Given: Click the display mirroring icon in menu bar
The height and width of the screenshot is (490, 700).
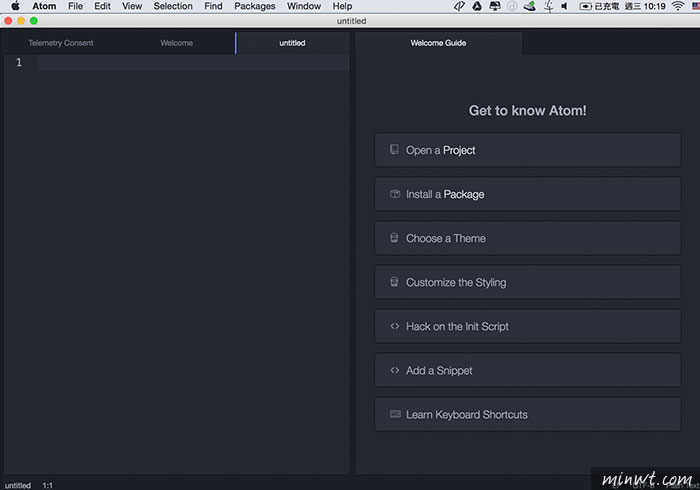Looking at the screenshot, I should point(495,6).
